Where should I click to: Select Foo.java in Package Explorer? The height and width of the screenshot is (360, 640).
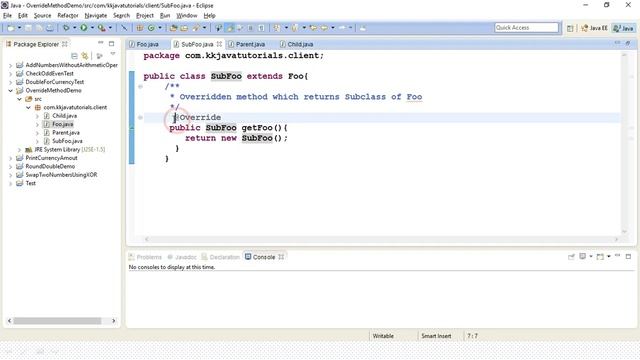point(62,124)
